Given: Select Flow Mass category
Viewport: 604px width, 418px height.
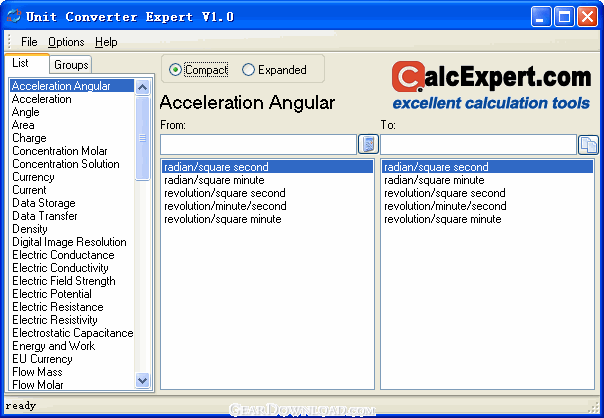Looking at the screenshot, I should (72, 372).
